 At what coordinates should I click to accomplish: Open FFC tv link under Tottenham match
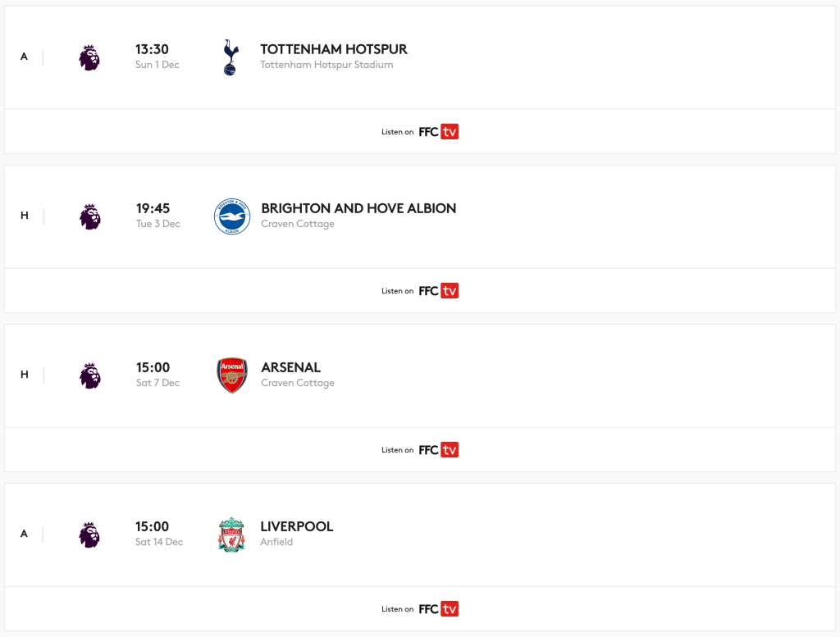(438, 132)
